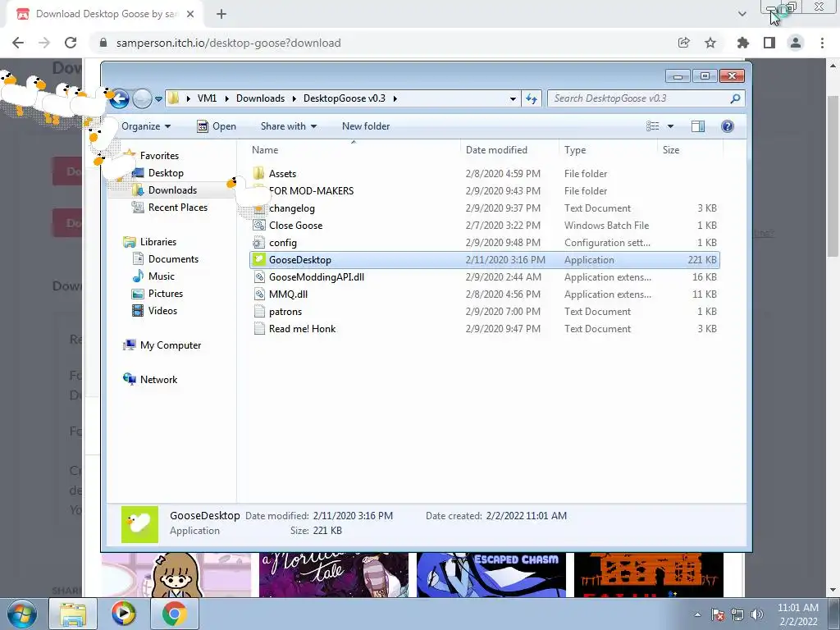
Task: Toggle the preview pane icon
Action: click(x=698, y=126)
